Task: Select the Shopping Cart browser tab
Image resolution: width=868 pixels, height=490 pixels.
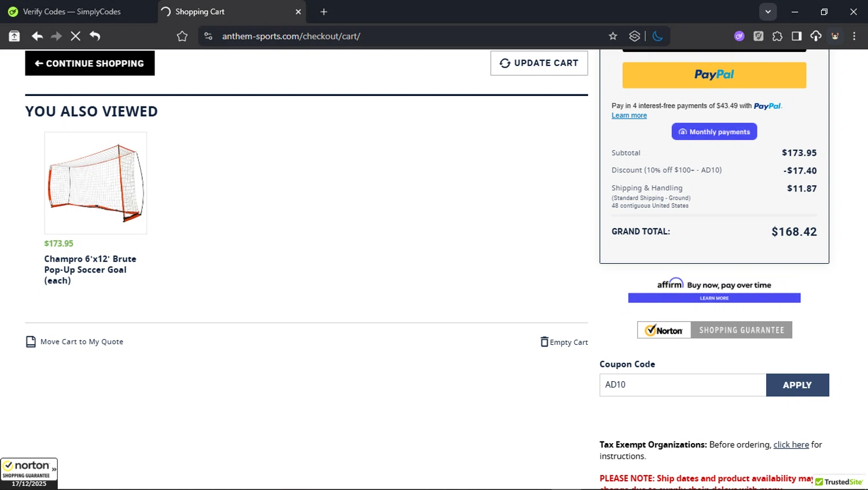Action: click(x=231, y=12)
